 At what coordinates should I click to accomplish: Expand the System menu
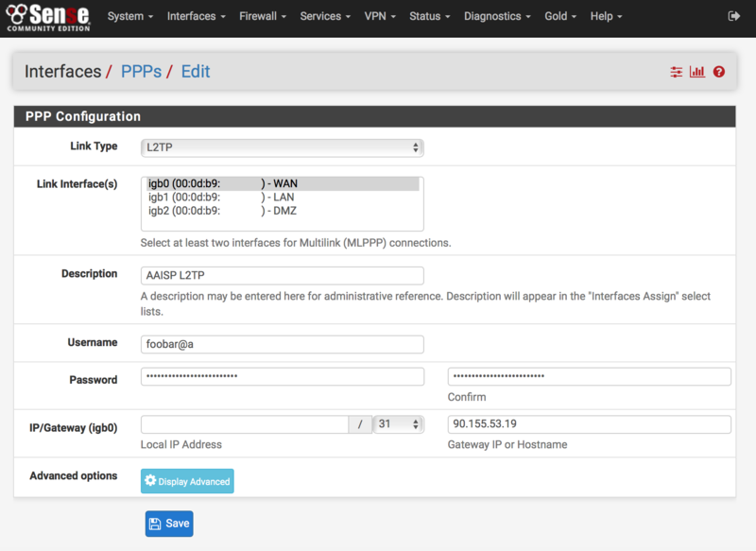tap(130, 16)
